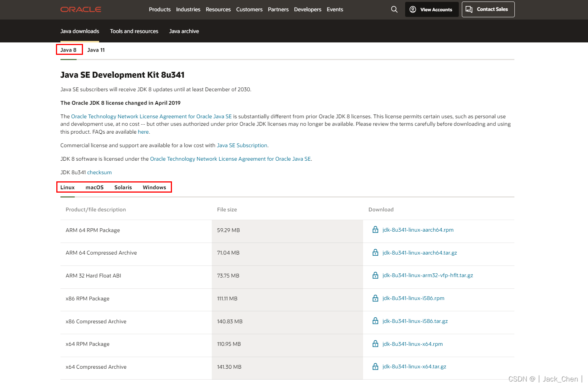The image size is (588, 386).
Task: Click the '110.95 MB' file size
Action: [x=229, y=344]
